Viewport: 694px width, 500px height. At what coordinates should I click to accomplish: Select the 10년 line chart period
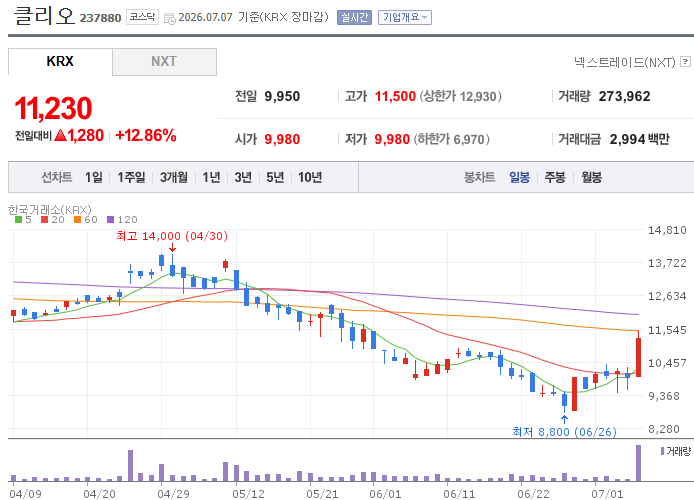click(310, 177)
